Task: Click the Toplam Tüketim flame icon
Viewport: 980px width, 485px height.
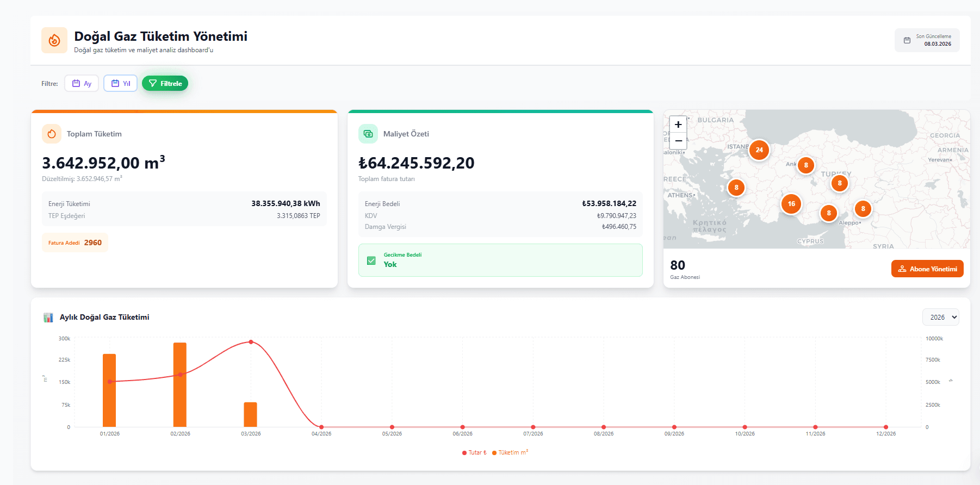Action: pyautogui.click(x=52, y=134)
